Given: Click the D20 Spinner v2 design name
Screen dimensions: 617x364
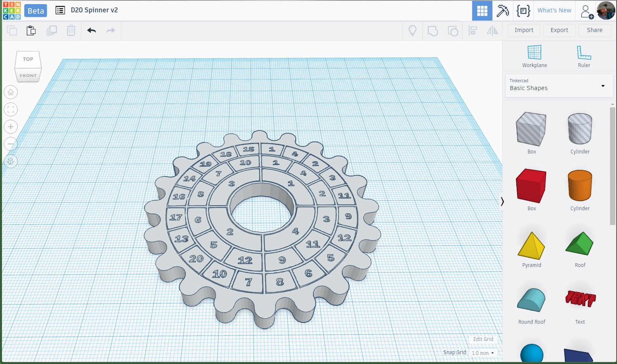Looking at the screenshot, I should [x=94, y=10].
